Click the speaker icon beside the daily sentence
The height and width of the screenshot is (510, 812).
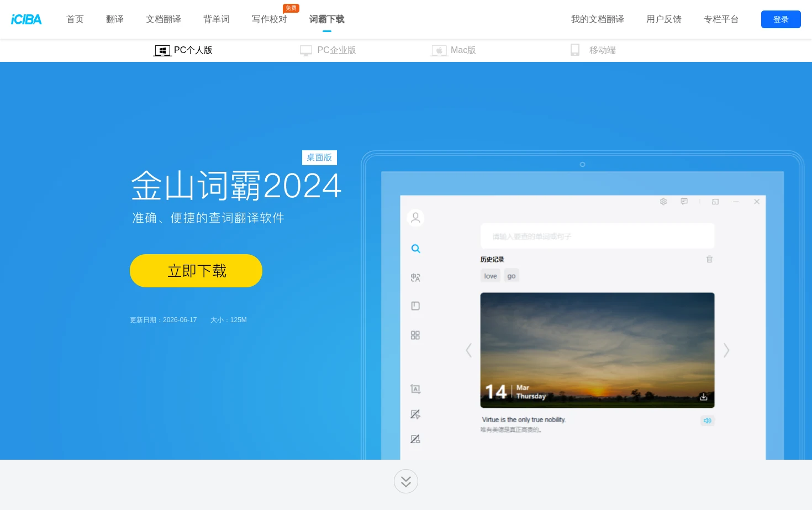(708, 420)
